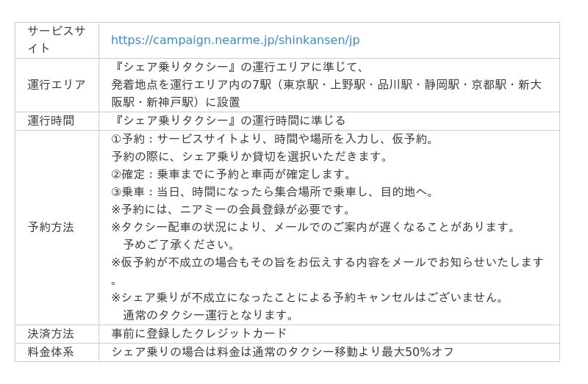This screenshot has width=588, height=384.
Task: Select the 料金体系 row label
Action: [x=51, y=352]
